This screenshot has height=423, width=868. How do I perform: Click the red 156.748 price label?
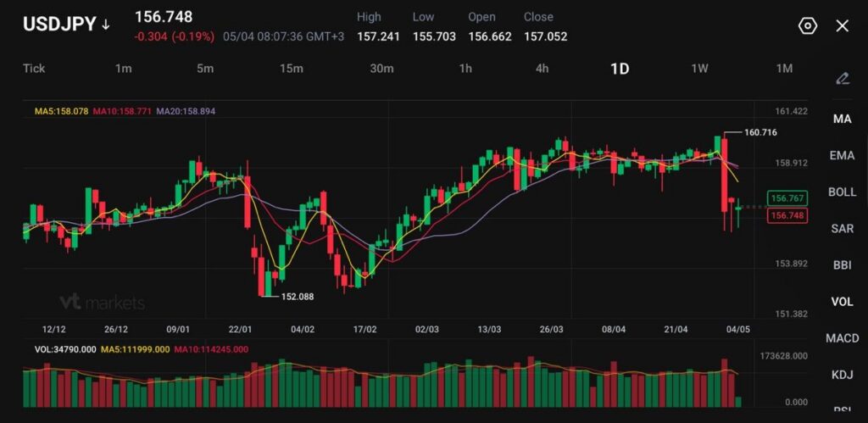[x=787, y=216]
